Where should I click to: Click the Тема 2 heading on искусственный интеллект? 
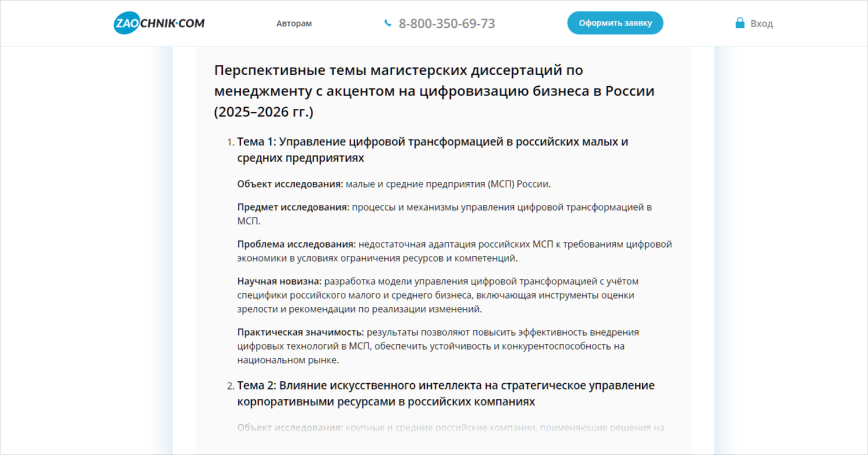coord(446,393)
